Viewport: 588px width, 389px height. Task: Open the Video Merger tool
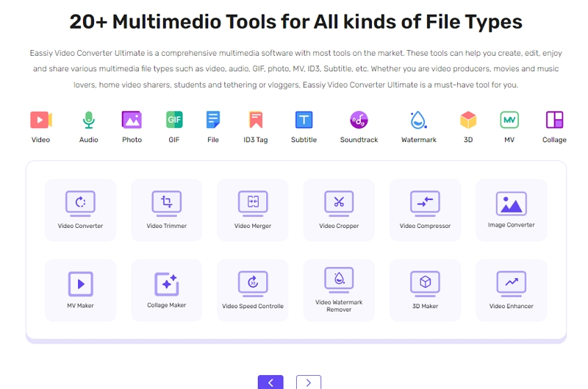click(253, 210)
